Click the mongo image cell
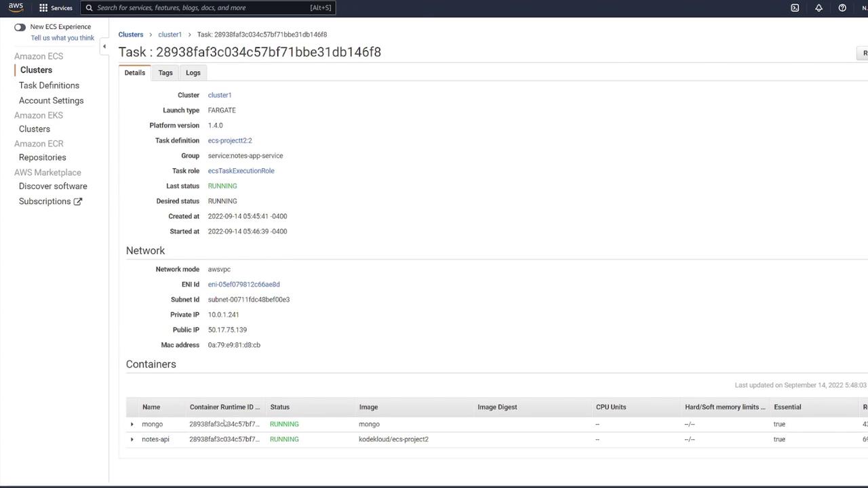The height and width of the screenshot is (488, 868). point(370,424)
